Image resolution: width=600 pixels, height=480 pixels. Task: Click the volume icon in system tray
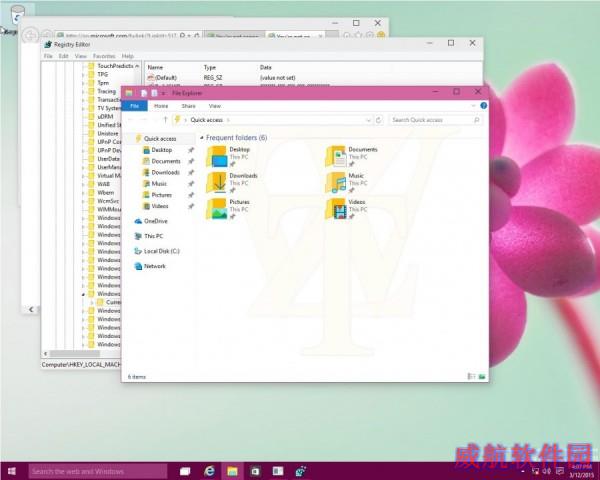[x=547, y=471]
